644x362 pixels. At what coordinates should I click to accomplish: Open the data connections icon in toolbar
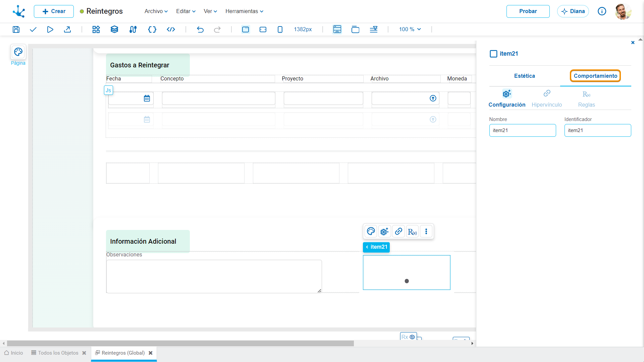tap(133, 29)
